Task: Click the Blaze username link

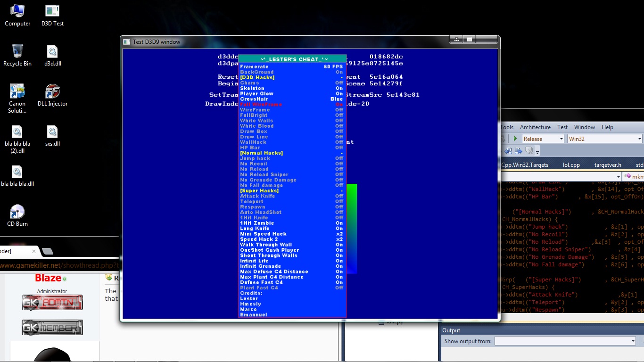Action: [48, 278]
